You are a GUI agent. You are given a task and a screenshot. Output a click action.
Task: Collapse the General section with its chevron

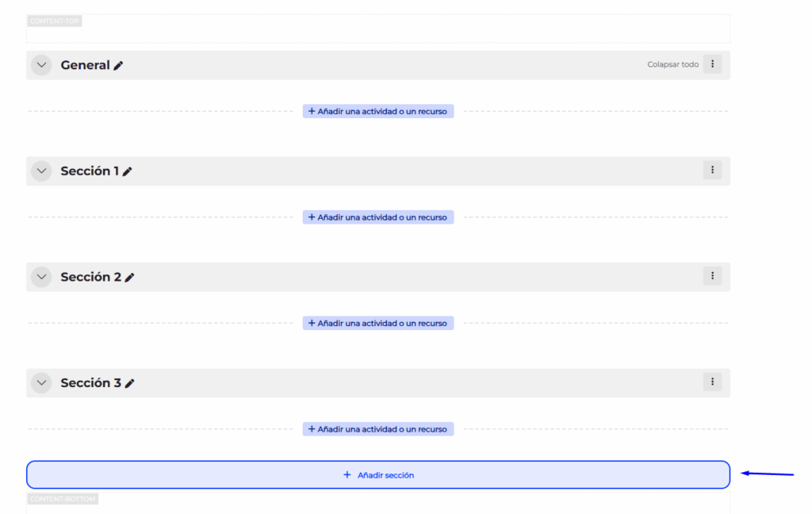[x=41, y=65]
